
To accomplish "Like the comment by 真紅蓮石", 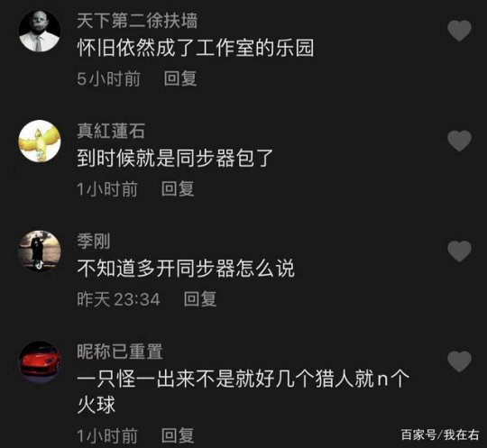I will coord(459,141).
